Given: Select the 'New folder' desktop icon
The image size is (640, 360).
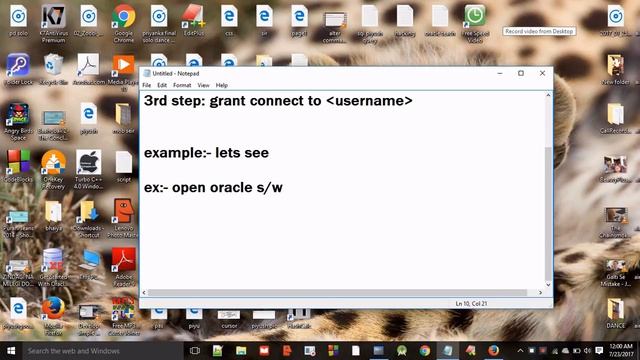Looking at the screenshot, I should click(616, 69).
